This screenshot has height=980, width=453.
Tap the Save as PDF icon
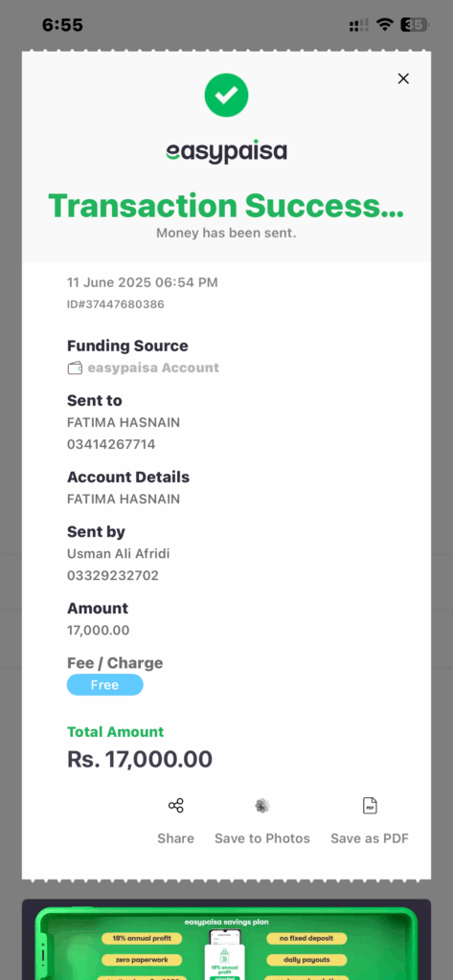[x=370, y=806]
